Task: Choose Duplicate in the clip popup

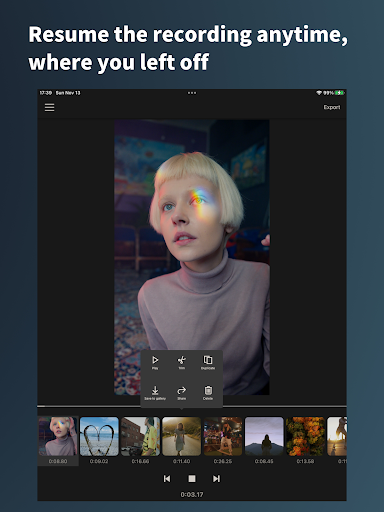Action: 208,362
